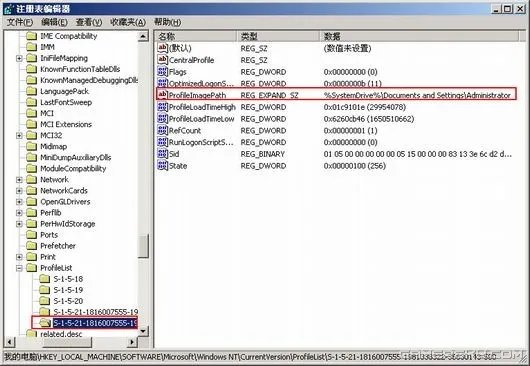Viewport: 530px width, 366px height.
Task: Expand the Print key
Action: click(19, 257)
